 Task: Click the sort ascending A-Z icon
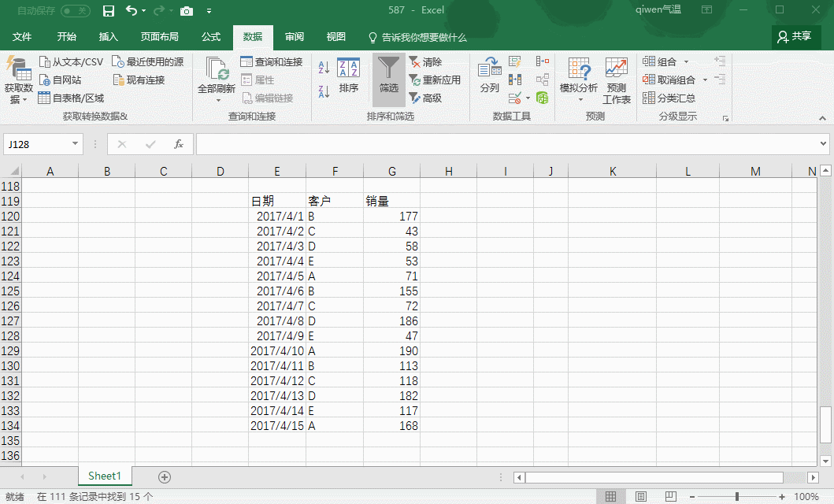tap(324, 68)
